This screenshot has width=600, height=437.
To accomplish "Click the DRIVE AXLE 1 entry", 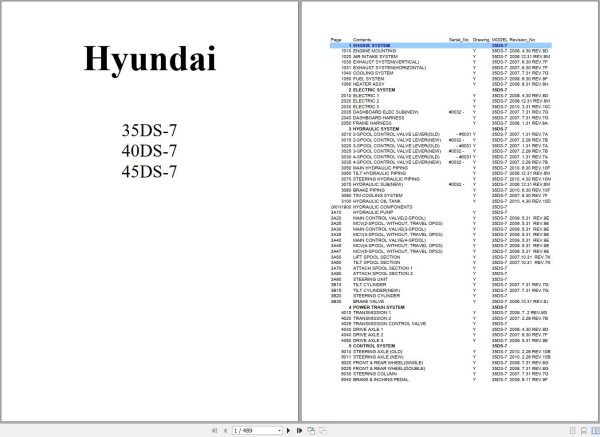I will click(368, 329).
